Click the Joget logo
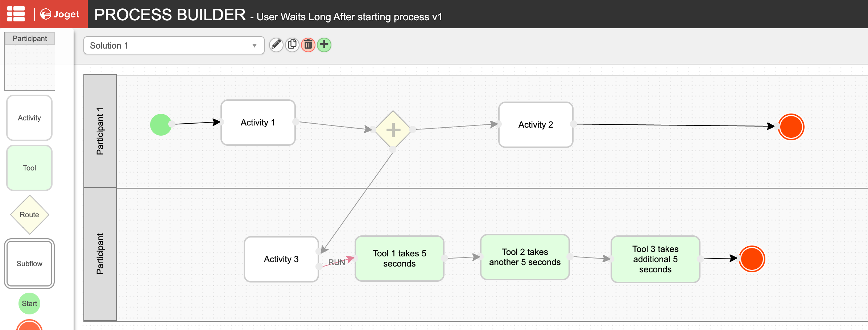This screenshot has width=868, height=330. (x=60, y=15)
